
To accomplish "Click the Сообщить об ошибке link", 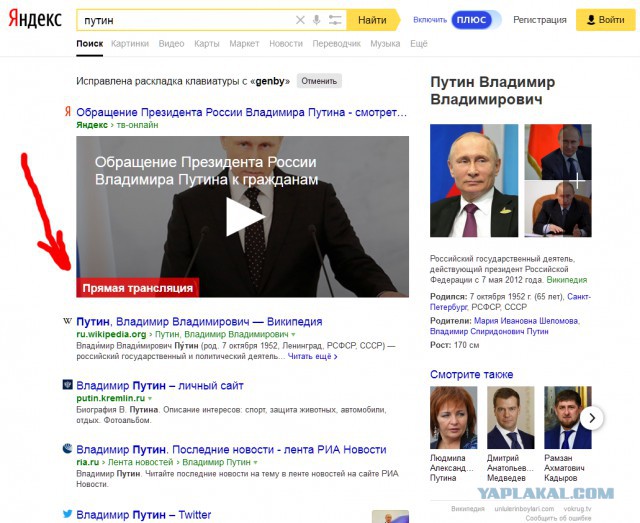I will pyautogui.click(x=558, y=518).
